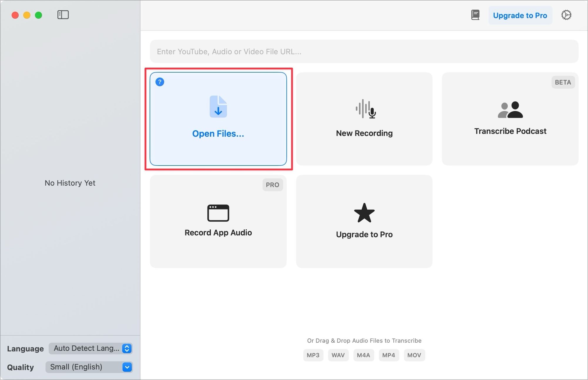588x380 pixels.
Task: Close the window with red button
Action: (x=15, y=15)
